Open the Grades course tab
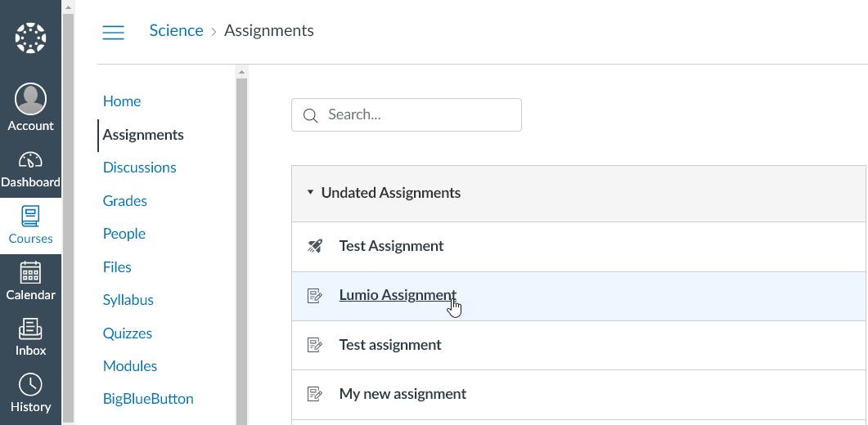This screenshot has width=868, height=425. (x=125, y=201)
